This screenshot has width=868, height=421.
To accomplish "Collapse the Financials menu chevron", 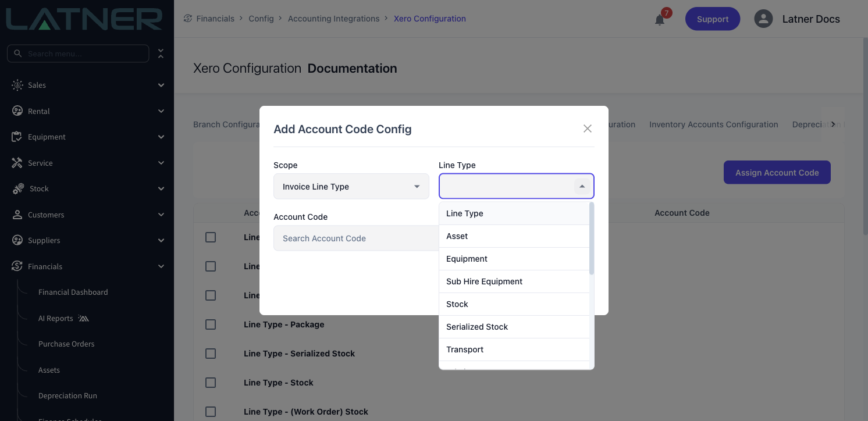I will pos(161,266).
